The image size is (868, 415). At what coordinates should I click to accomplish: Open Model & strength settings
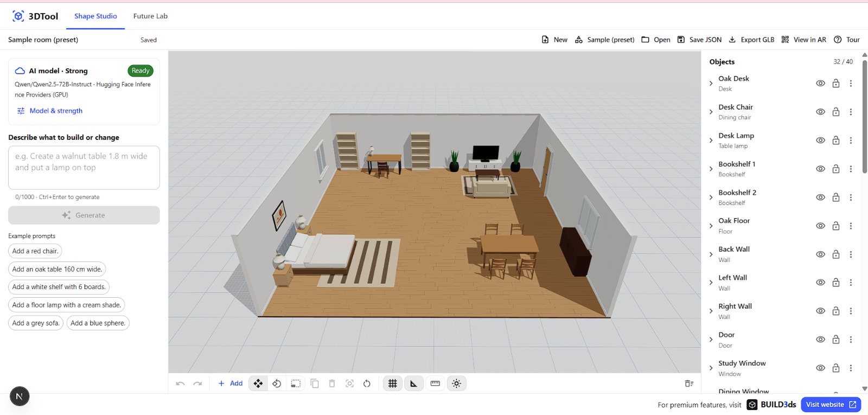(x=50, y=111)
